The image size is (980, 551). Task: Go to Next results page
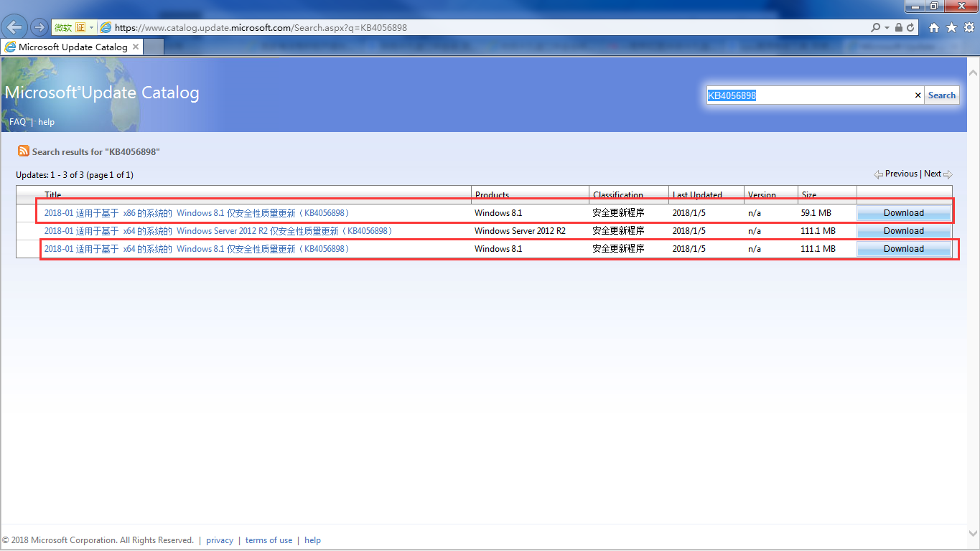point(932,174)
